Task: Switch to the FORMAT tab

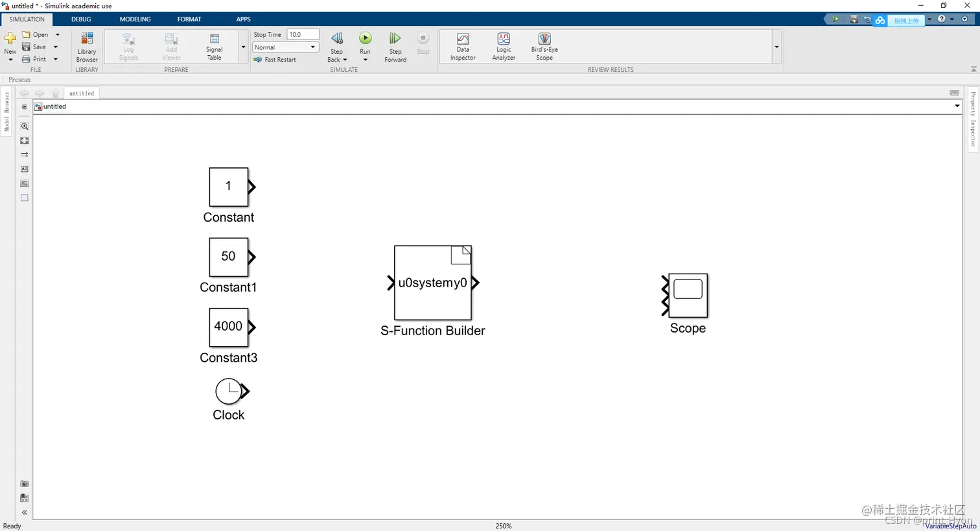Action: tap(189, 19)
